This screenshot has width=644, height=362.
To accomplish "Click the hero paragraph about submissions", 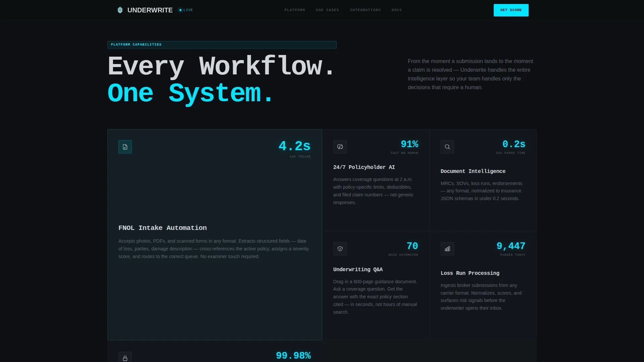I will [x=470, y=74].
